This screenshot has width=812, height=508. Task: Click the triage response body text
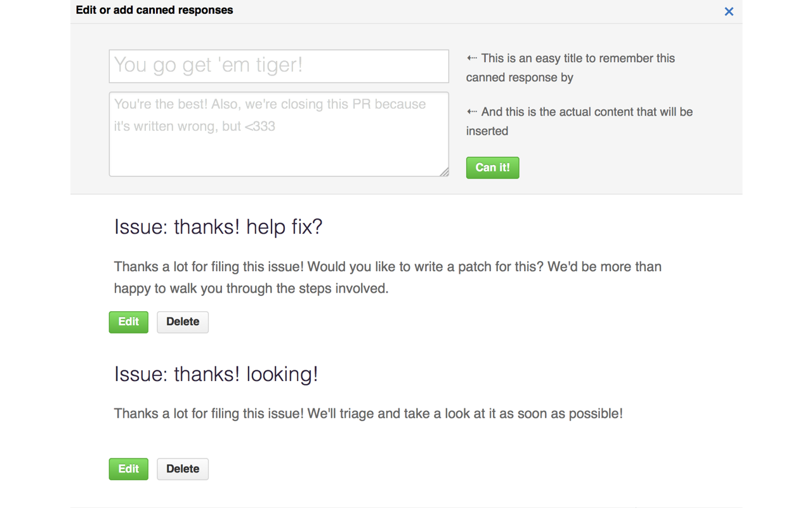(x=368, y=413)
